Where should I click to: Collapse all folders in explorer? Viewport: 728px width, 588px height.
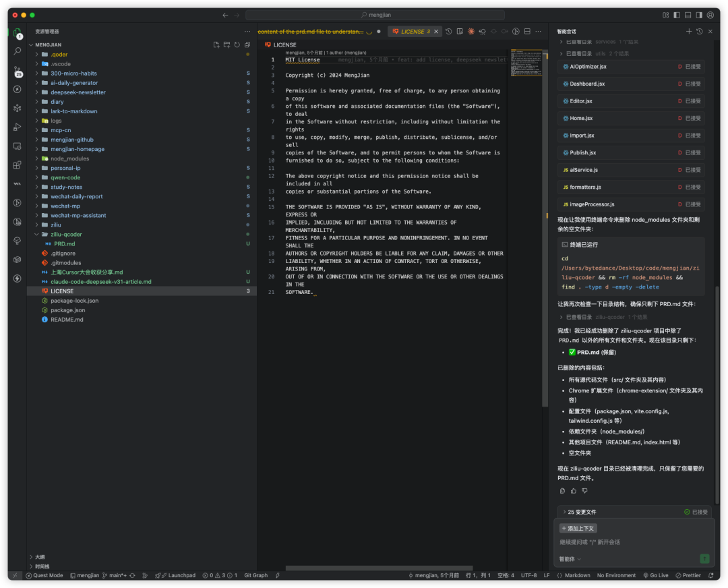pyautogui.click(x=247, y=45)
